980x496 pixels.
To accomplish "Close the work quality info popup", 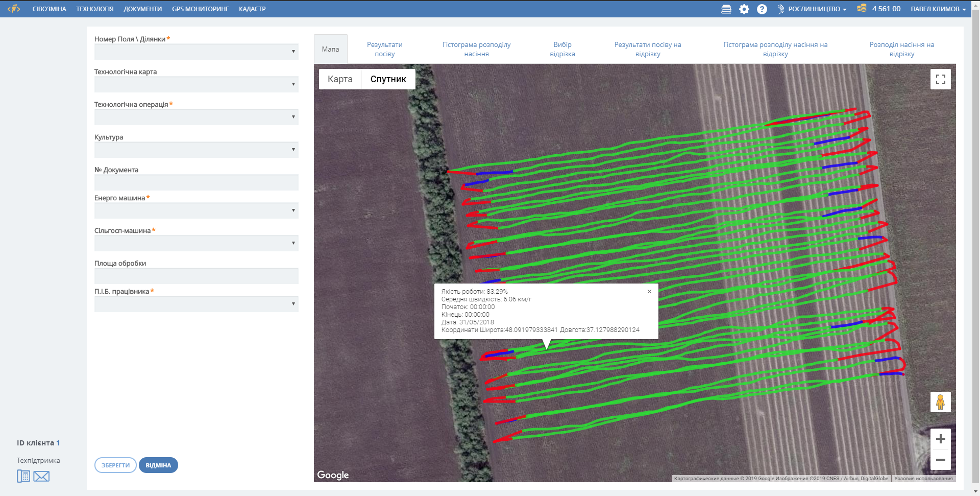I will 649,291.
